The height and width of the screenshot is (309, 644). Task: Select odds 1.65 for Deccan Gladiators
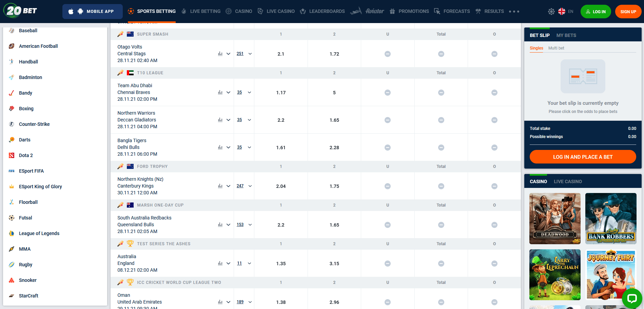pos(334,120)
